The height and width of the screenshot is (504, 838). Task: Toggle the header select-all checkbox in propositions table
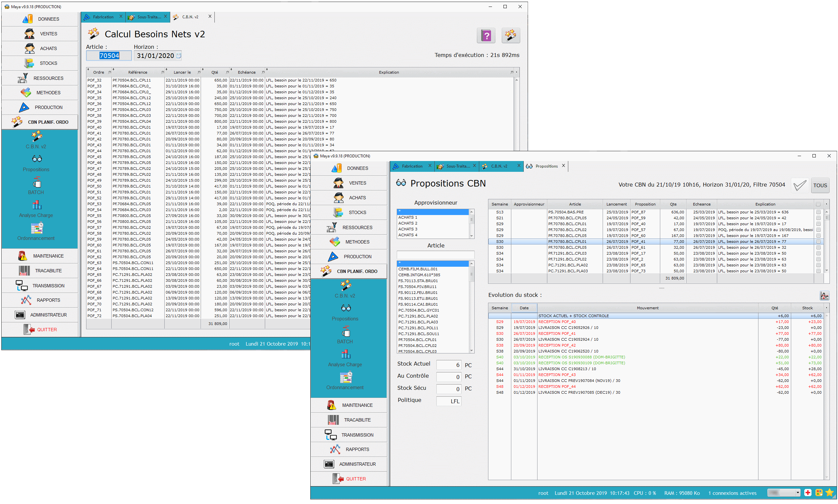click(x=818, y=204)
